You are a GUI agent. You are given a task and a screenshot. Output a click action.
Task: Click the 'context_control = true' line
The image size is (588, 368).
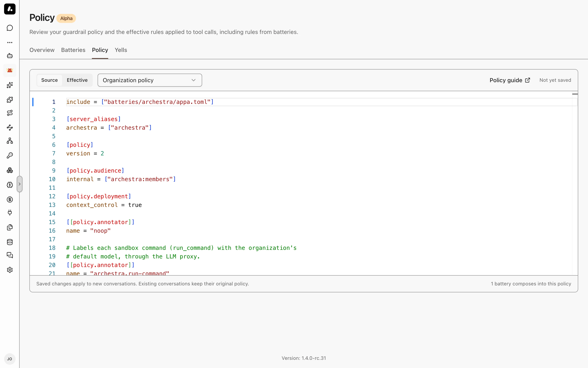pyautogui.click(x=104, y=205)
